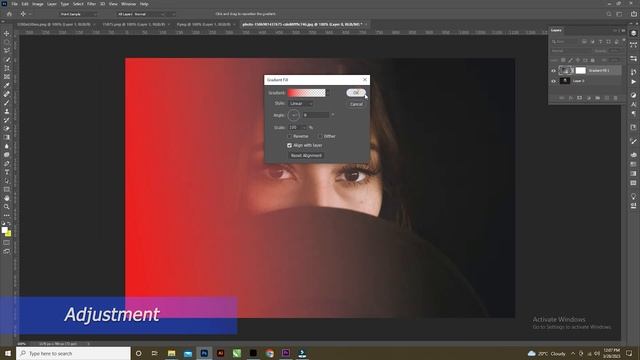
Task: Click the Reset Alignment button
Action: click(x=306, y=156)
